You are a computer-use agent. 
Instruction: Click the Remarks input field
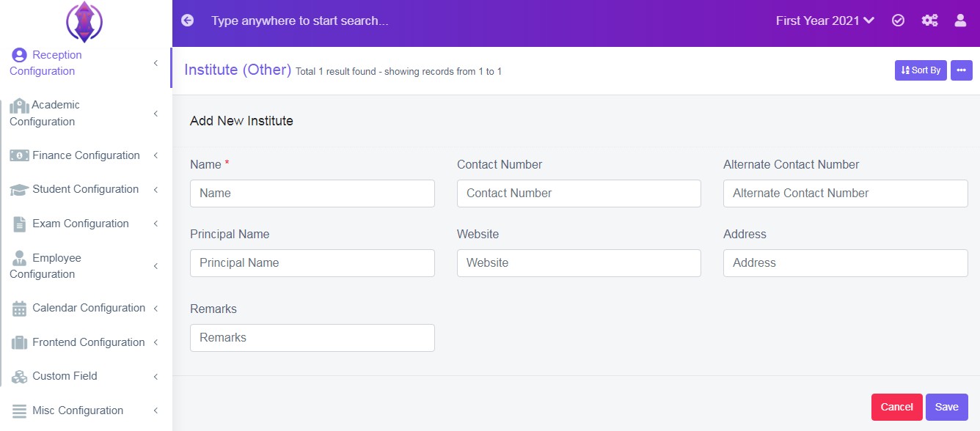pos(312,338)
